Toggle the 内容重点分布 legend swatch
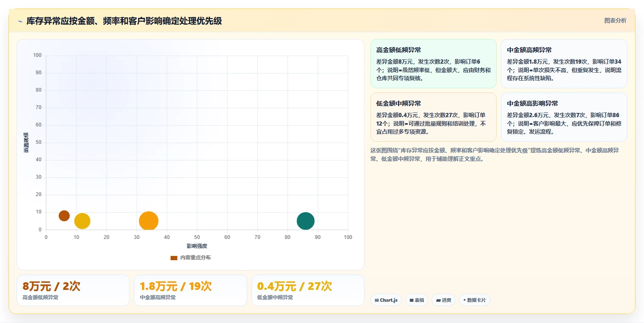Viewport: 644px width, 323px height. (174, 258)
